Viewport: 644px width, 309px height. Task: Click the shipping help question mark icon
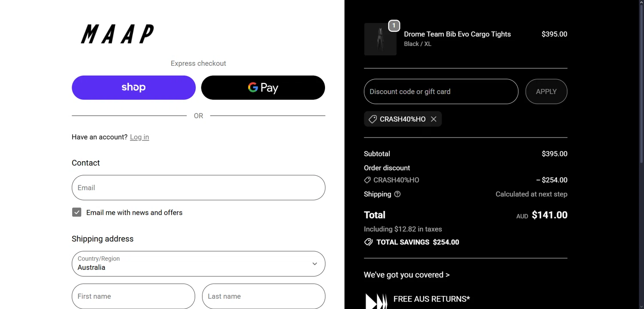[397, 194]
